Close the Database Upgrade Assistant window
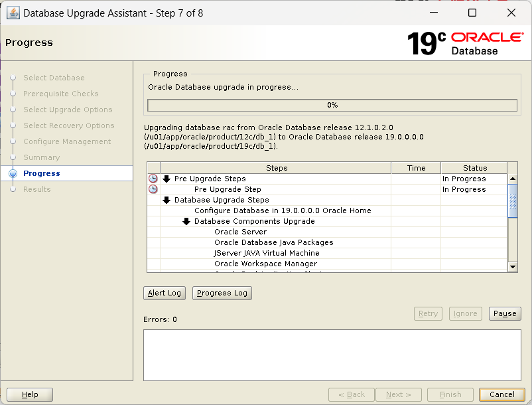Screen dimensions: 532x405 tap(511, 13)
